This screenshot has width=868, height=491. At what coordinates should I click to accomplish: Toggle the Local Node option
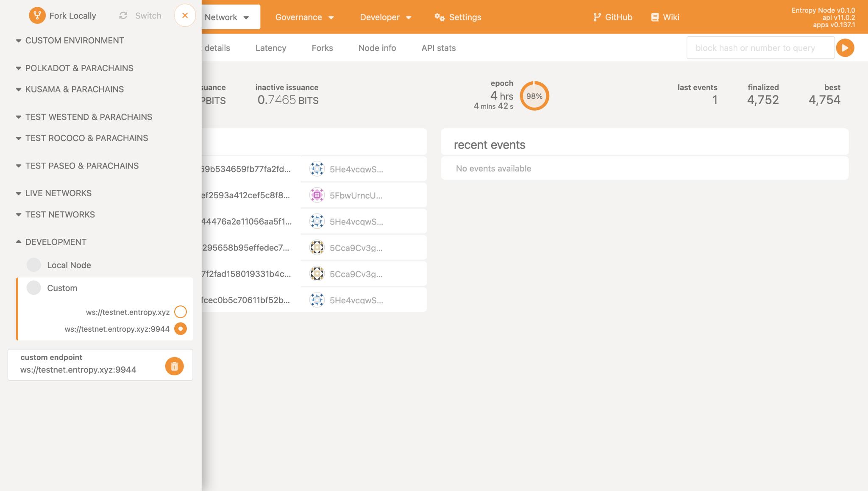coord(33,266)
